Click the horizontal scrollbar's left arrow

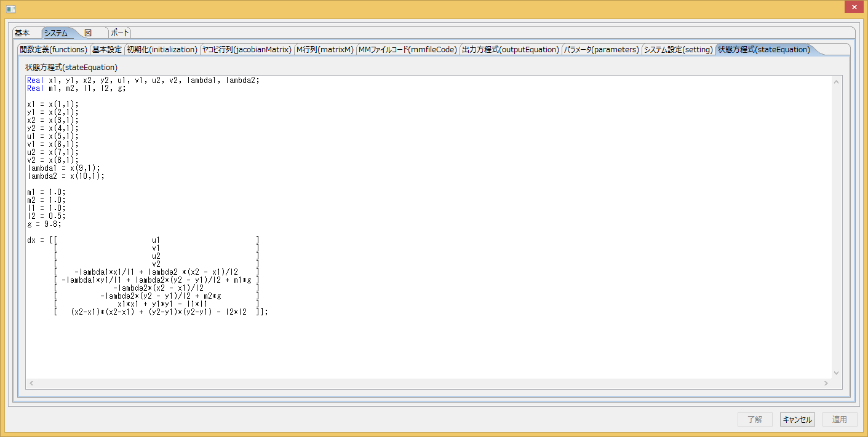(x=32, y=383)
